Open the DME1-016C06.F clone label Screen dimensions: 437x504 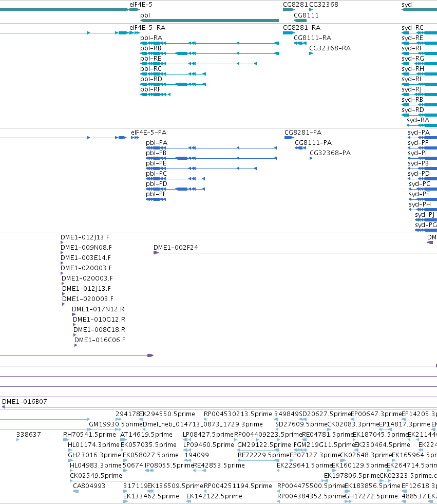(100, 340)
